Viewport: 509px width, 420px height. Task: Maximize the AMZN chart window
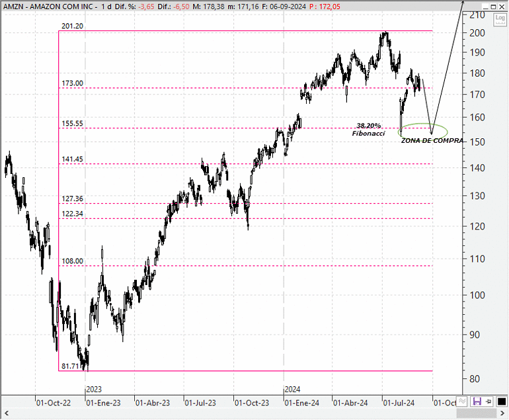pyautogui.click(x=493, y=7)
